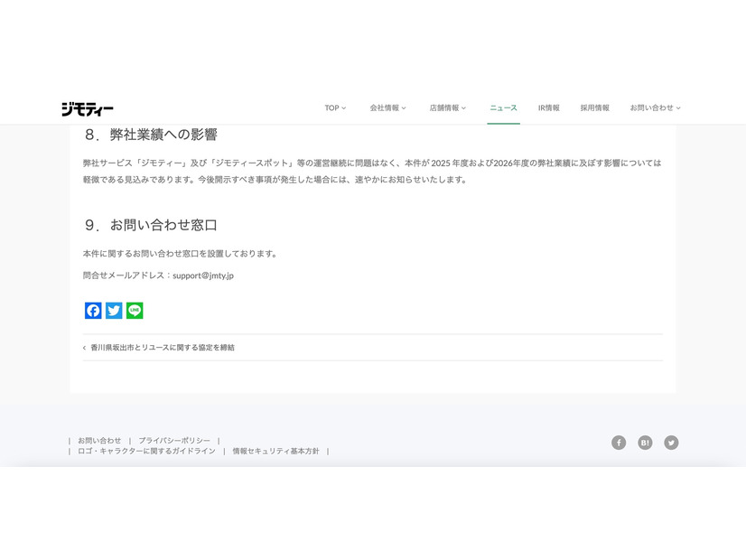The height and width of the screenshot is (560, 746).
Task: Click the Hatena Bookmark B! footer icon
Action: pyautogui.click(x=645, y=443)
